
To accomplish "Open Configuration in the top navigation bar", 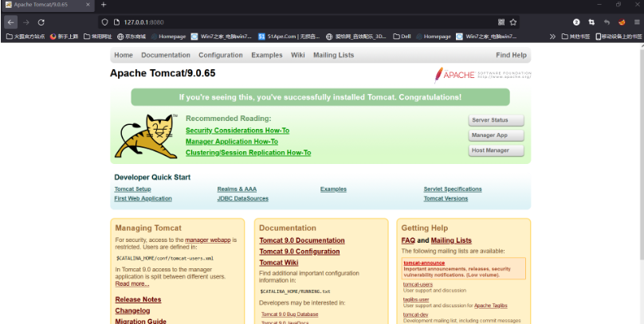I will click(221, 55).
